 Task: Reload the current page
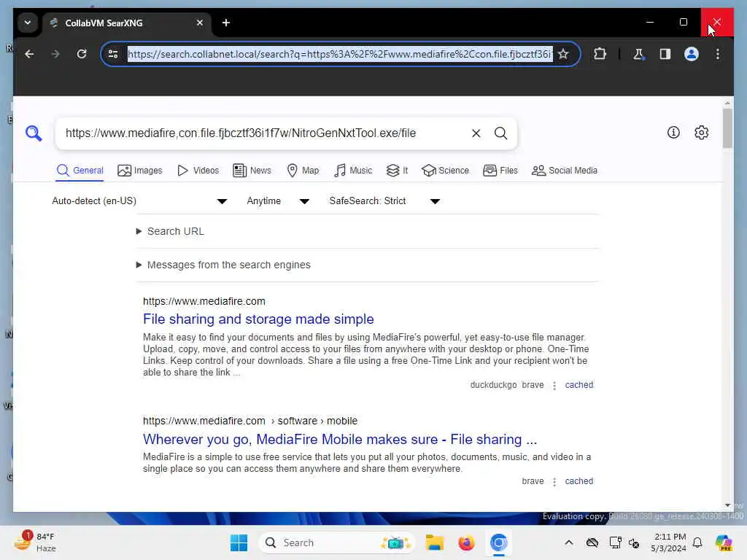coord(82,54)
